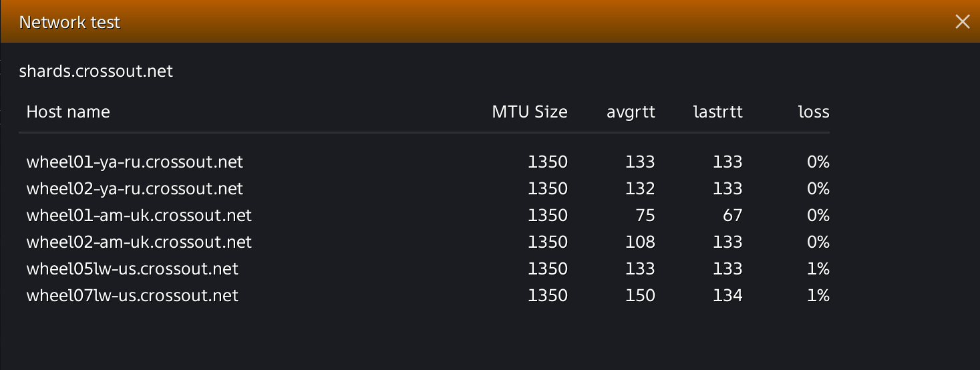Click the shards.crossout.net server label

point(96,71)
